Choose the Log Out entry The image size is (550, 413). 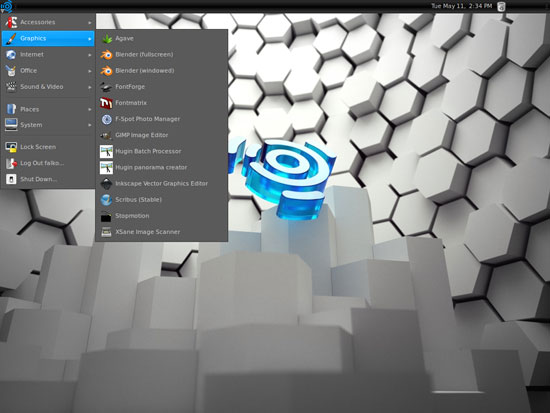[48, 163]
